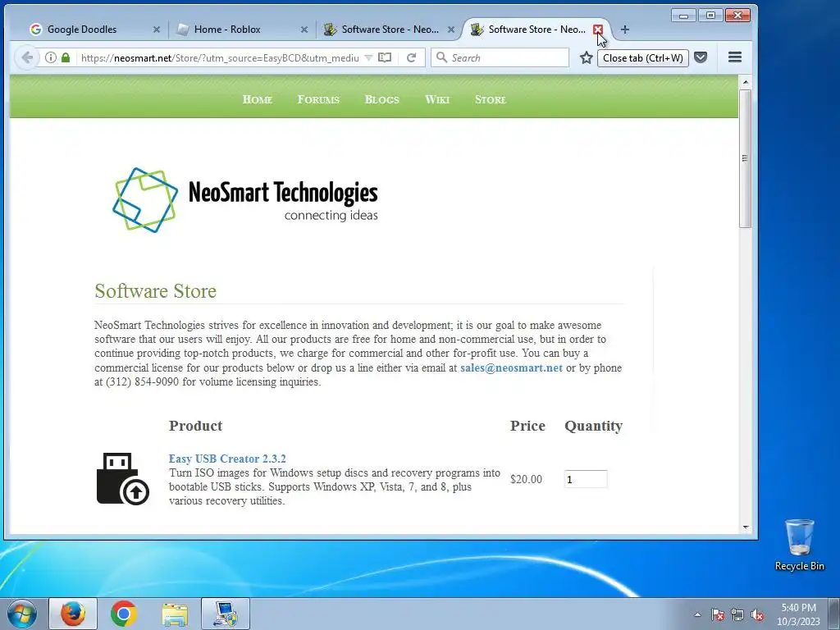Click the page scrollbar down arrow
Screen dimensions: 840x630
(745, 527)
